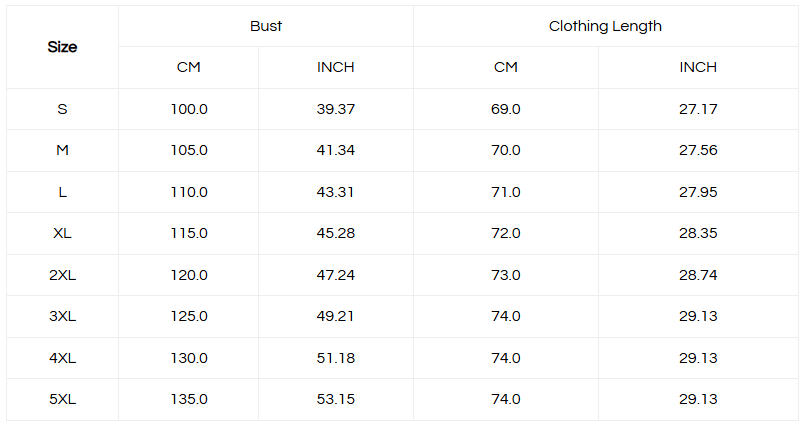The width and height of the screenshot is (803, 427).
Task: Select the 3XL size row label
Action: pyautogui.click(x=62, y=316)
